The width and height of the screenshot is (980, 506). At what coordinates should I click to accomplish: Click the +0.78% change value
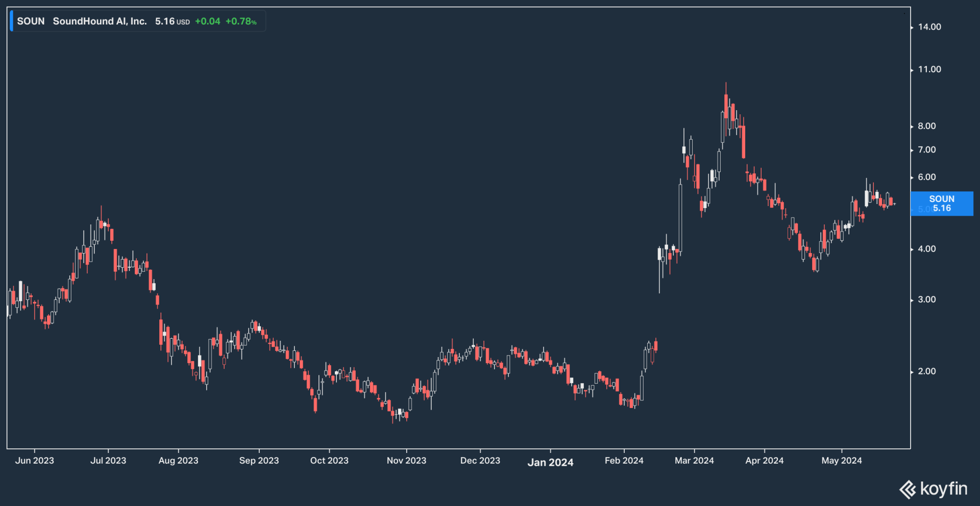click(x=241, y=21)
